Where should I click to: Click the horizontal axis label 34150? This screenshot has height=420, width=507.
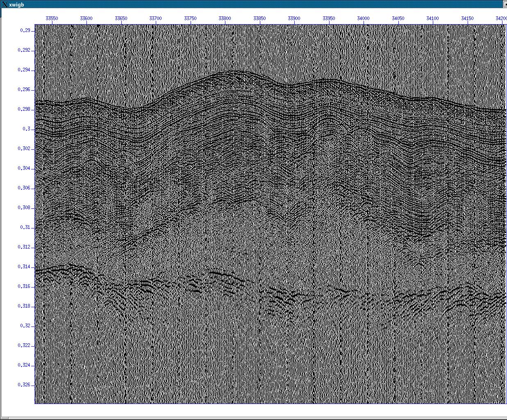point(467,18)
